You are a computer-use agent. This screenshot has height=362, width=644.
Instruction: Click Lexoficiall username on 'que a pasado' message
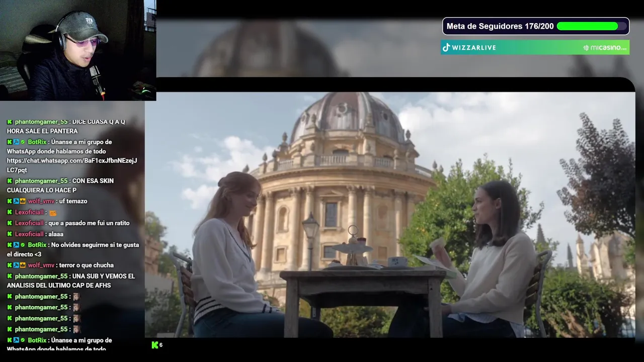click(x=30, y=223)
